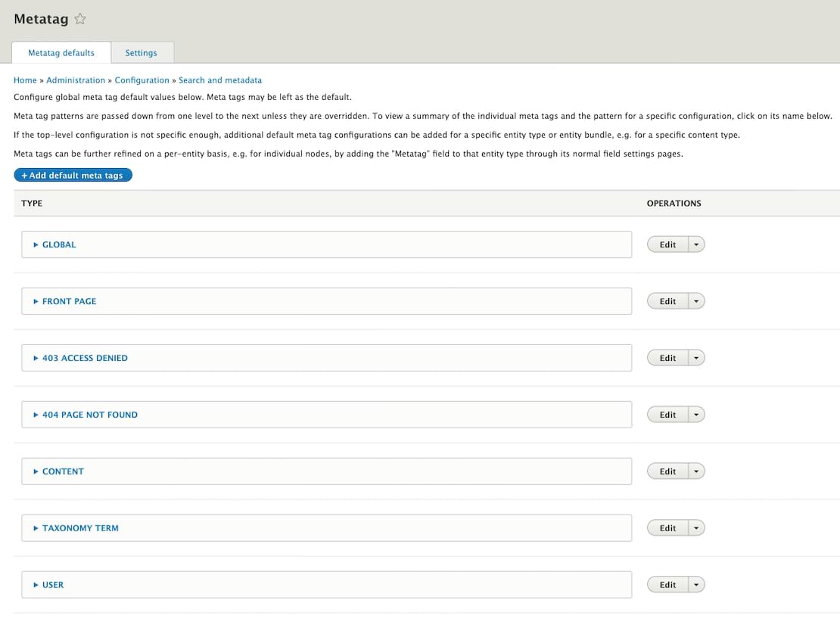Open the Settings tab
This screenshot has width=840, height=622.
[142, 53]
